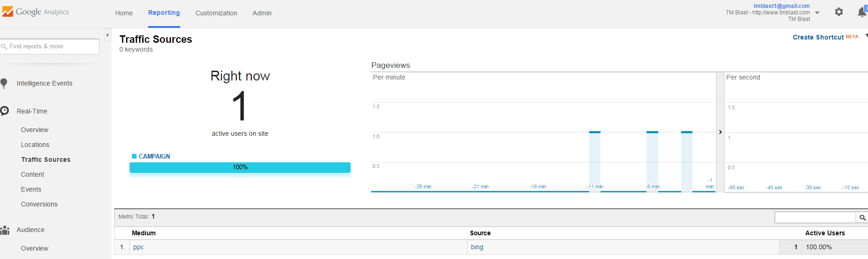Open the notifications bell icon
The image size is (868, 259).
(x=862, y=12)
